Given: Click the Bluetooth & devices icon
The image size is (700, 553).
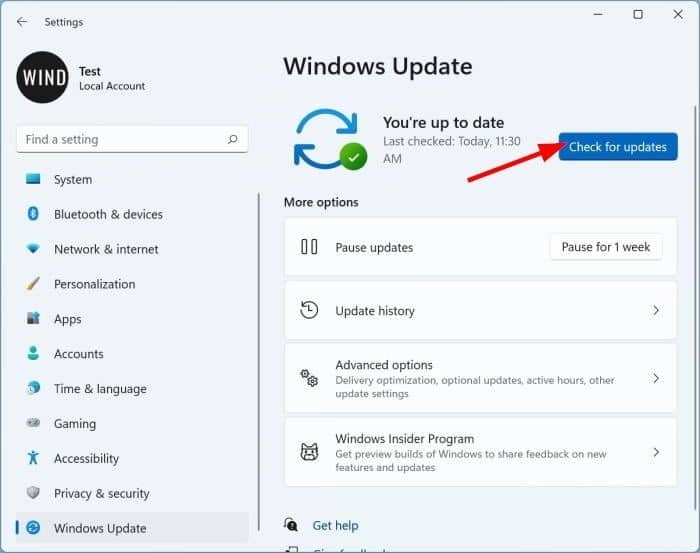Looking at the screenshot, I should (33, 214).
